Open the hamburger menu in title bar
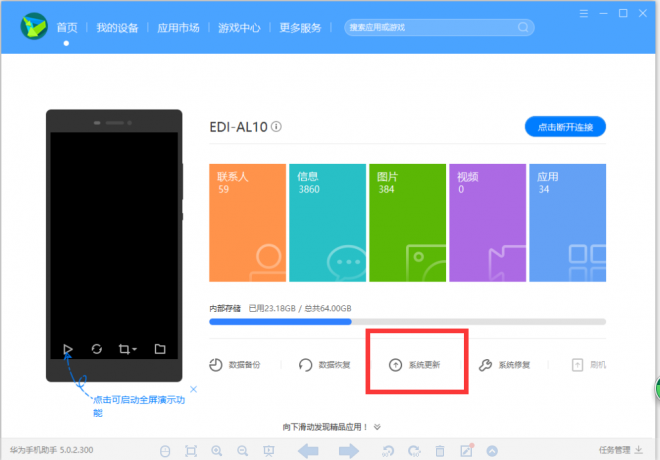 (x=583, y=13)
